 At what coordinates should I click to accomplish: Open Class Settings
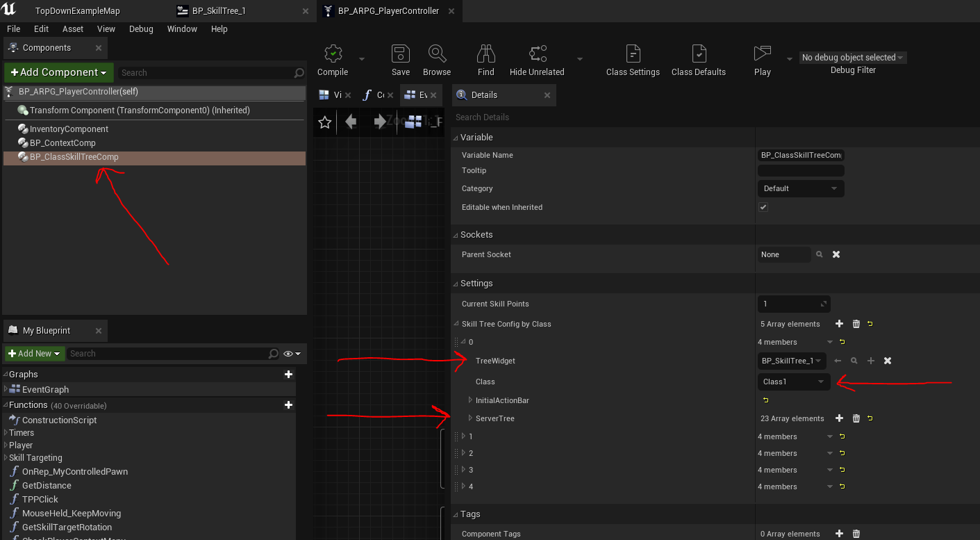click(x=633, y=60)
